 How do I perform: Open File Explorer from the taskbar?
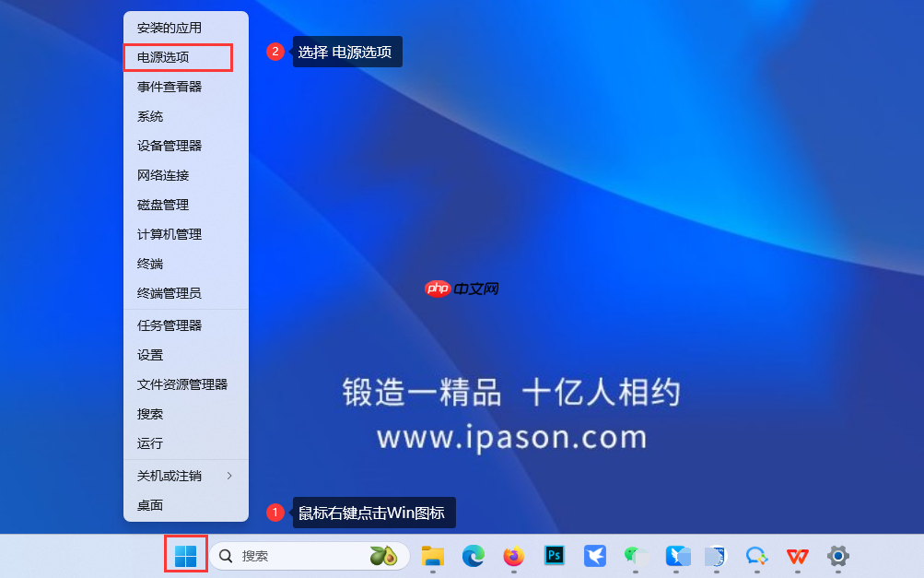point(432,557)
